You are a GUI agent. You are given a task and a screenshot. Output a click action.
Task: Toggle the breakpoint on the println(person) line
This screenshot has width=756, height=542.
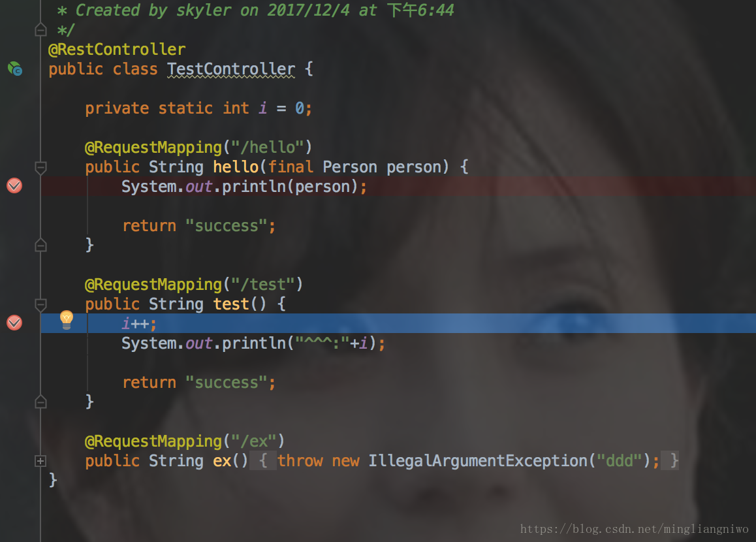coord(14,185)
